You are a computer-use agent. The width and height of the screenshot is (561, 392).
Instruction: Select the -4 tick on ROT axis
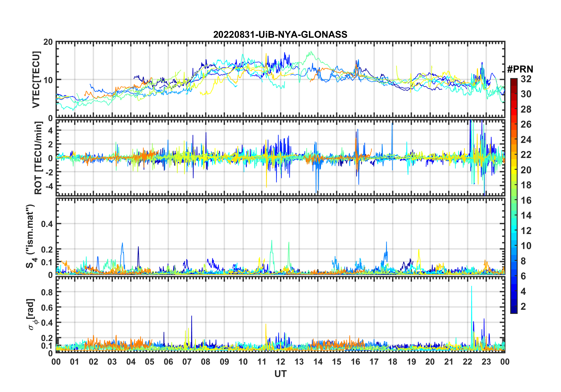click(49, 186)
